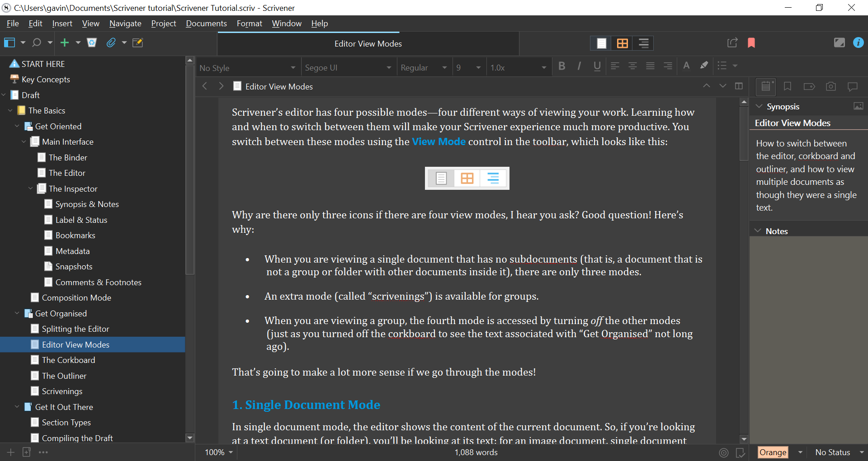This screenshot has width=868, height=461.
Task: Select Scrivenings document in binder
Action: click(62, 391)
